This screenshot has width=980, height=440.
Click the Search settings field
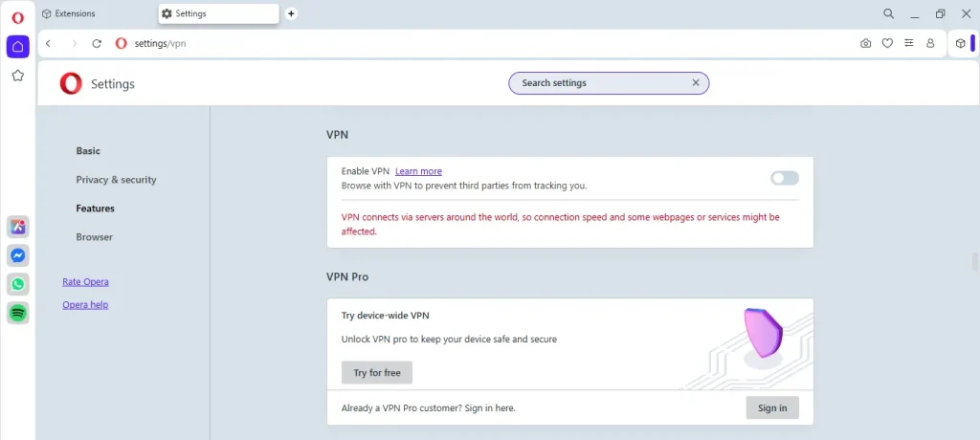609,83
